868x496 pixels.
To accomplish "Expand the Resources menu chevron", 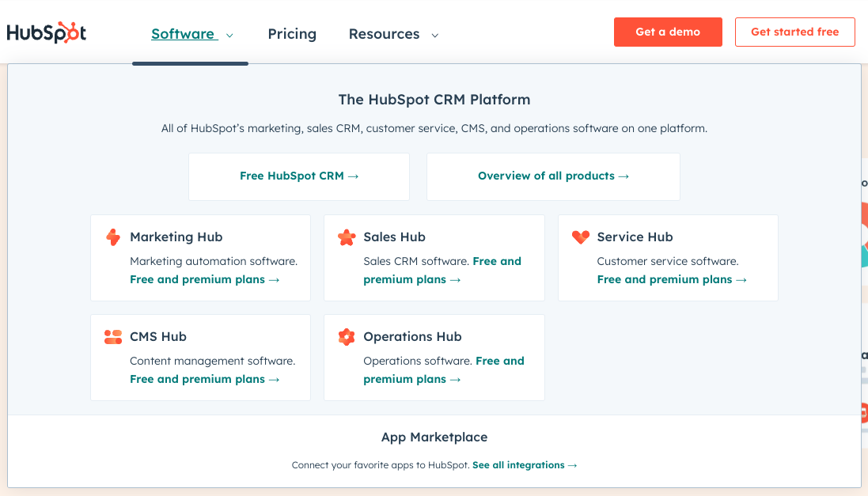I will [x=435, y=36].
